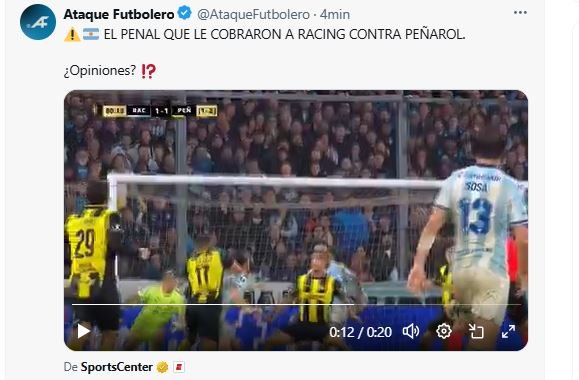Open Ataque Futbolero display name link
579x380 pixels.
119,14
